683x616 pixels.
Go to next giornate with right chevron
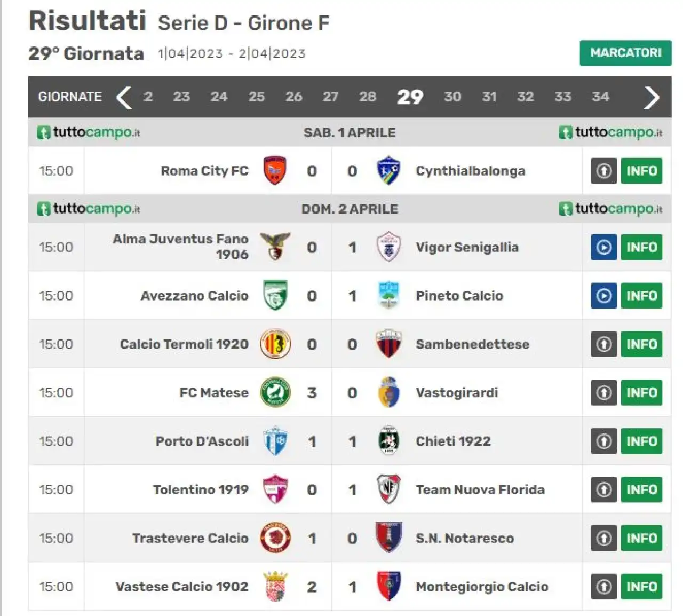(x=652, y=97)
